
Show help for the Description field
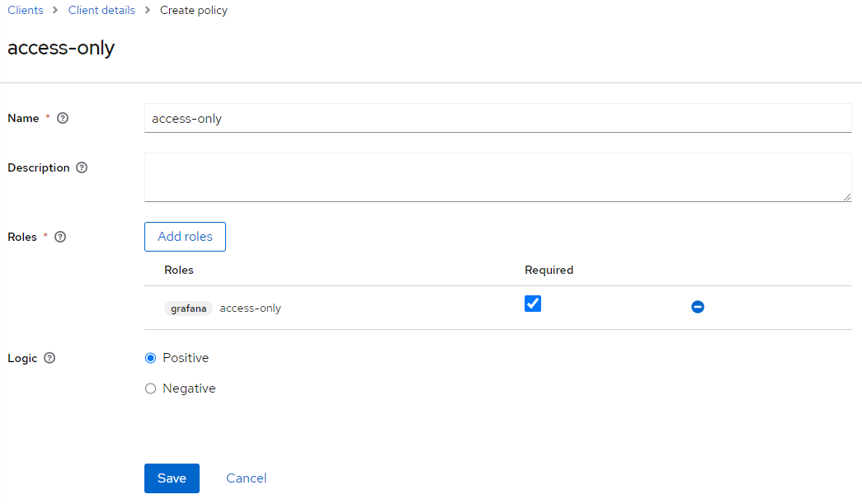[x=82, y=167]
